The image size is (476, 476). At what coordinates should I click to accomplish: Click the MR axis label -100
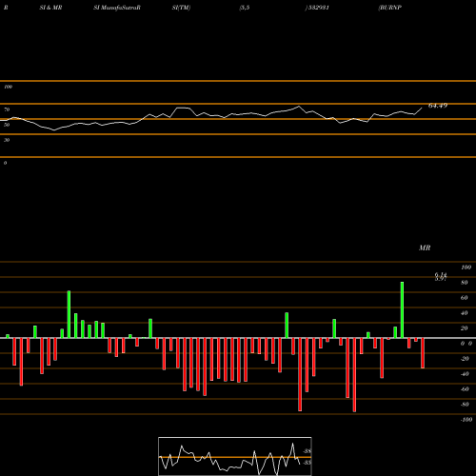tap(466, 420)
